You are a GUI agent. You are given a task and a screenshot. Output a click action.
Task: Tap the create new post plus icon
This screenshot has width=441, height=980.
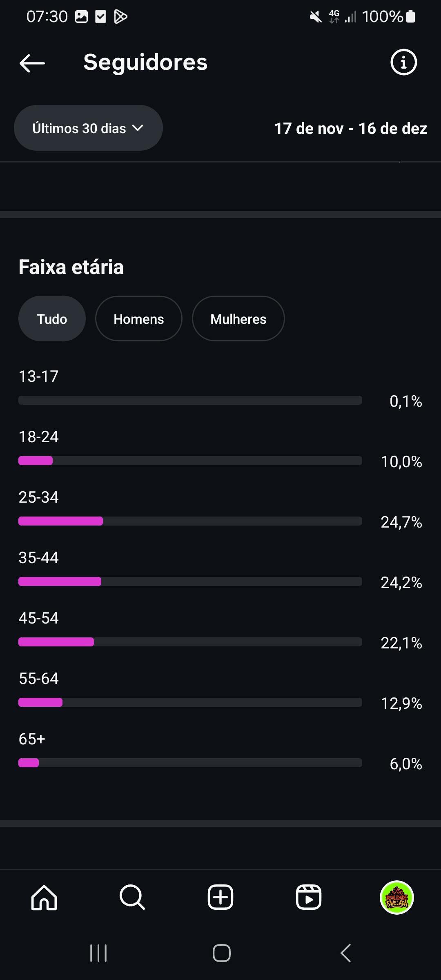pyautogui.click(x=220, y=897)
